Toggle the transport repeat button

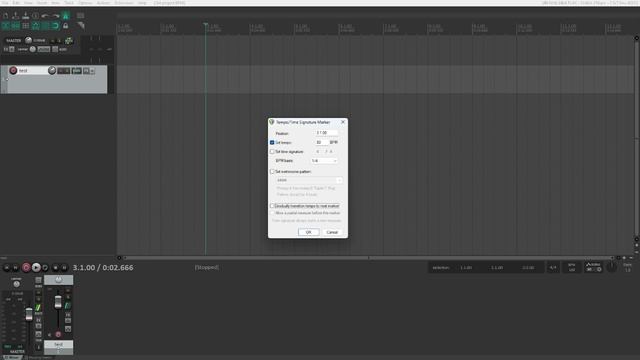pyautogui.click(x=45, y=268)
